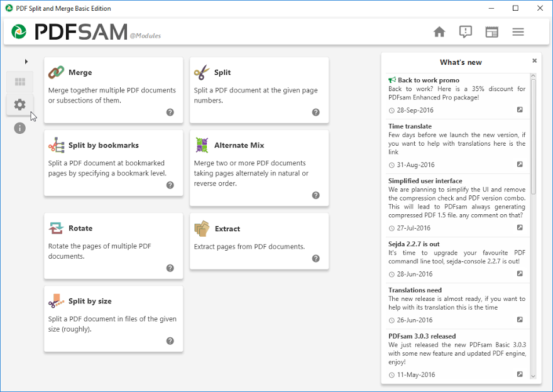
Task: Click the 27-Jul-2016 date
Action: coord(413,228)
